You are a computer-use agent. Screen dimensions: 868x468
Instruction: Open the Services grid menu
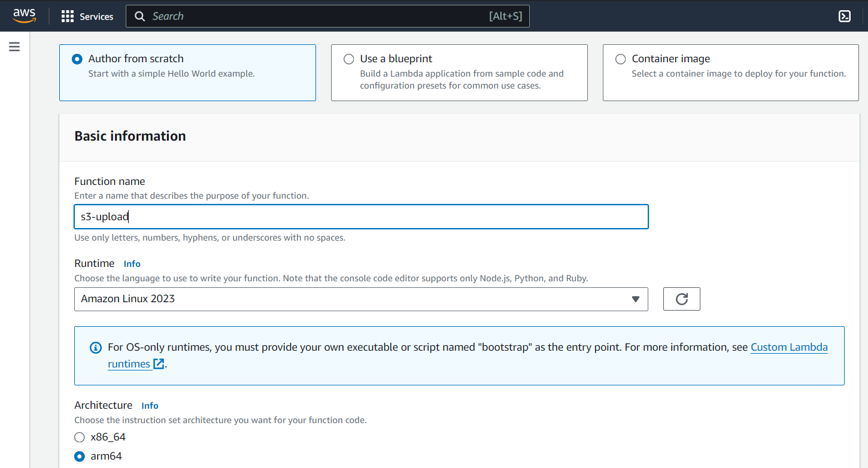(68, 17)
